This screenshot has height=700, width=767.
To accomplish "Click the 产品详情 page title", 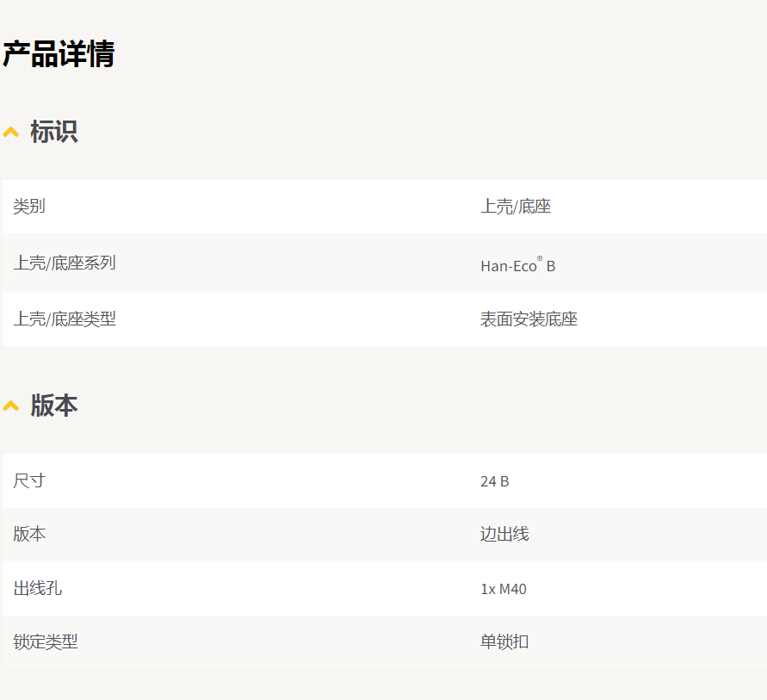I will [x=59, y=54].
